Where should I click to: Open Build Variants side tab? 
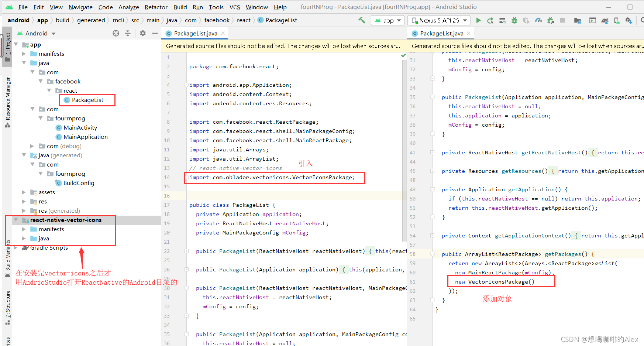tap(7, 258)
